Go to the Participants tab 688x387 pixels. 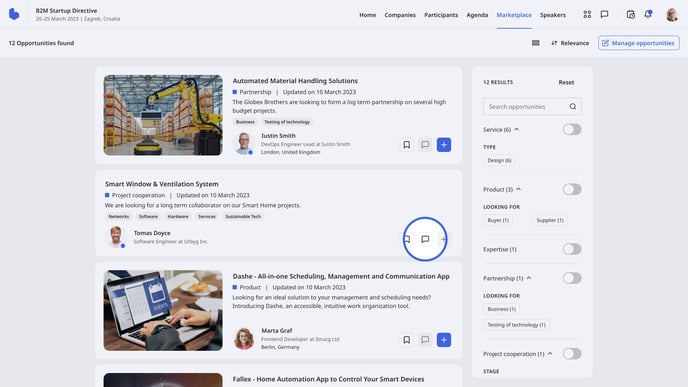[441, 15]
